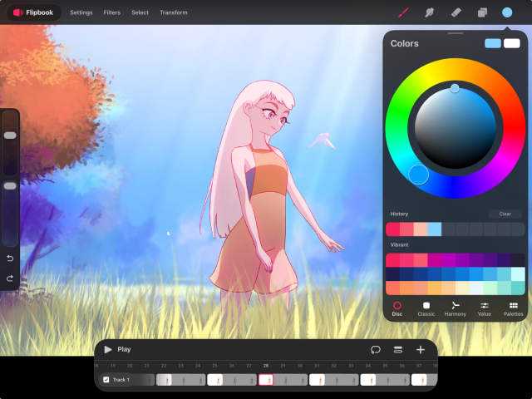Screen dimensions: 532x399
Task: Click the hue ring selector handle
Action: click(x=418, y=175)
